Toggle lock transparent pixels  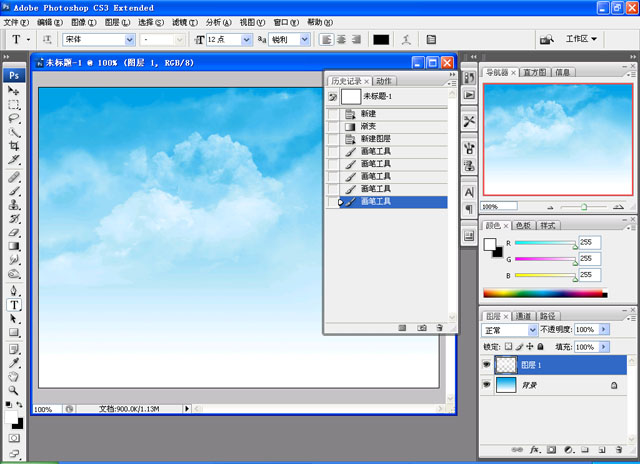[508, 346]
